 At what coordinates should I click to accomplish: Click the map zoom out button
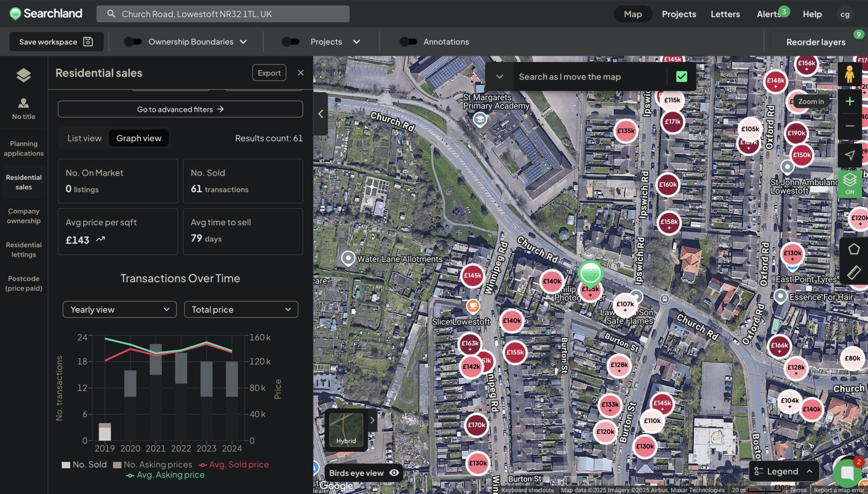(x=849, y=126)
